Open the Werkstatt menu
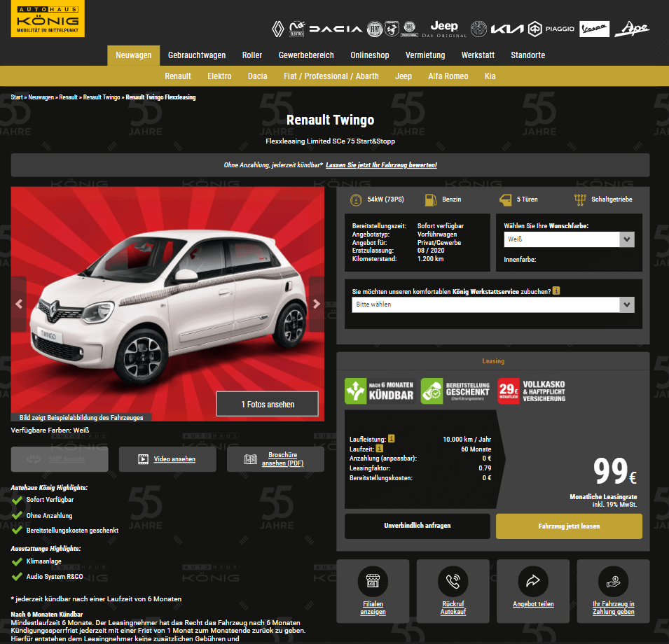 click(478, 55)
